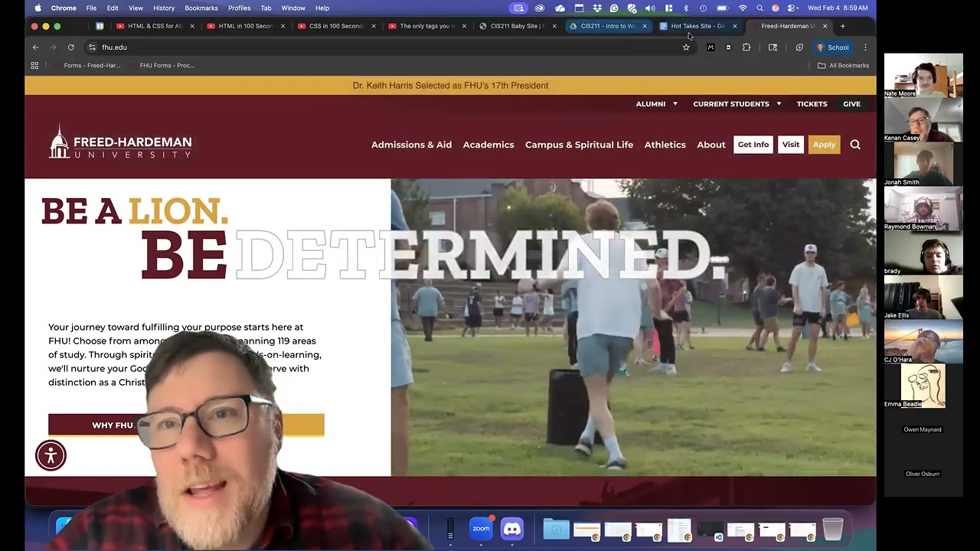This screenshot has width=980, height=551.
Task: Click the Visit button
Action: pos(791,145)
